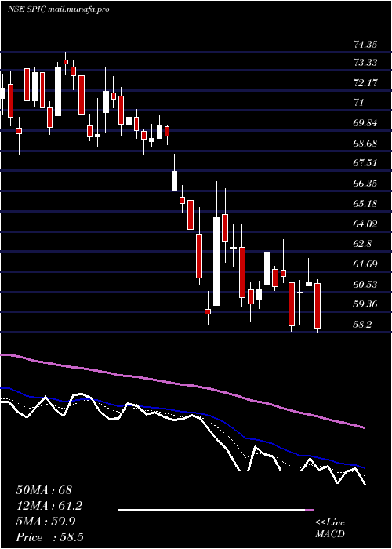The width and height of the screenshot is (392, 549).
Task: Click the 67.51 price axis label
Action: [365, 163]
